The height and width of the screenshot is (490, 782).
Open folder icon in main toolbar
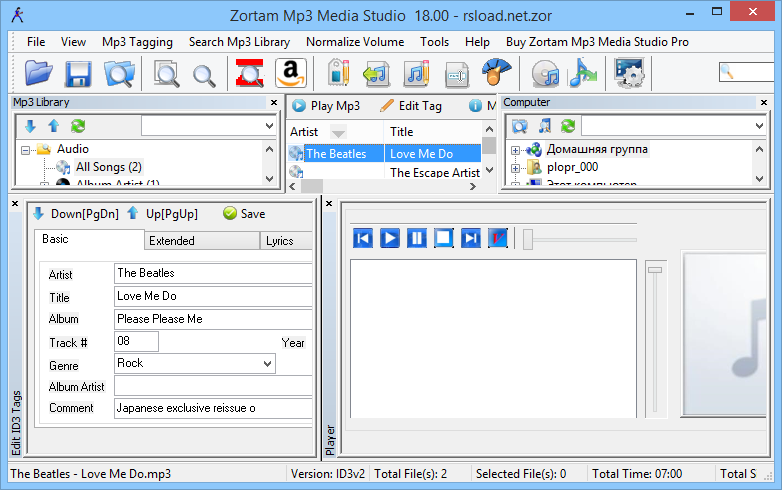point(39,73)
